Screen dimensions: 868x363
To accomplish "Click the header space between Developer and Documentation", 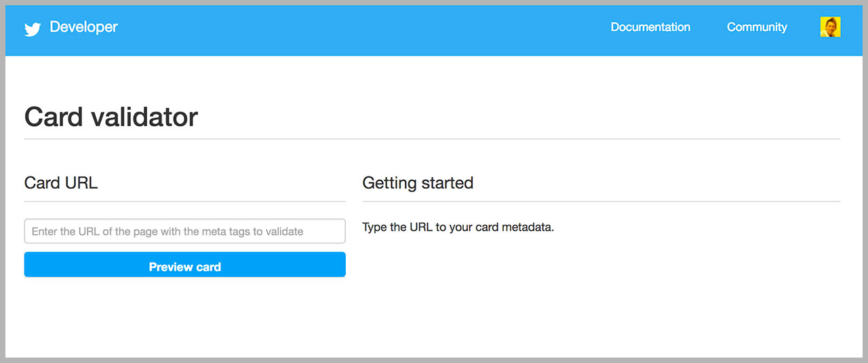I will 359,28.
